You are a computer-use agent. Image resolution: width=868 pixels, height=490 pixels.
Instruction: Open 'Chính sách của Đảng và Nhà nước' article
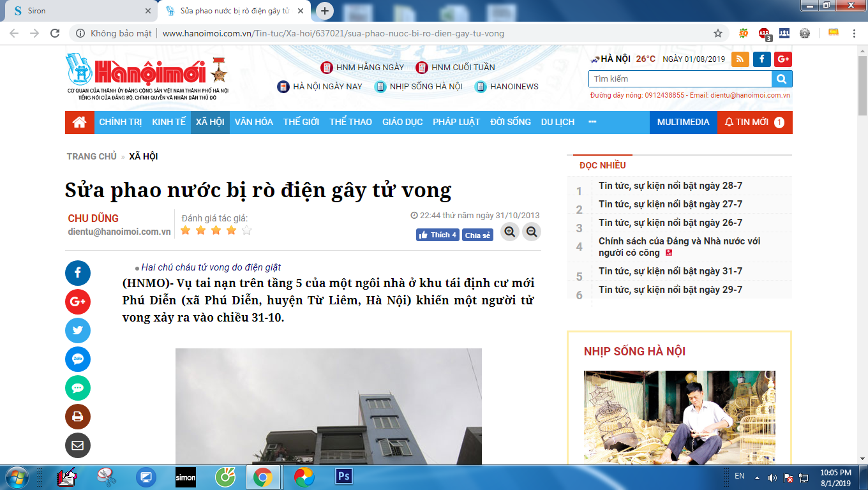[680, 247]
